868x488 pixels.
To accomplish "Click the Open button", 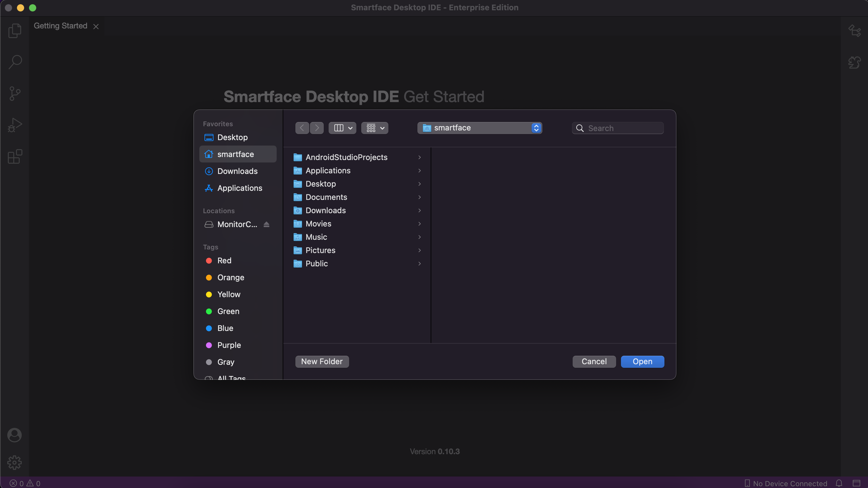I will [642, 361].
